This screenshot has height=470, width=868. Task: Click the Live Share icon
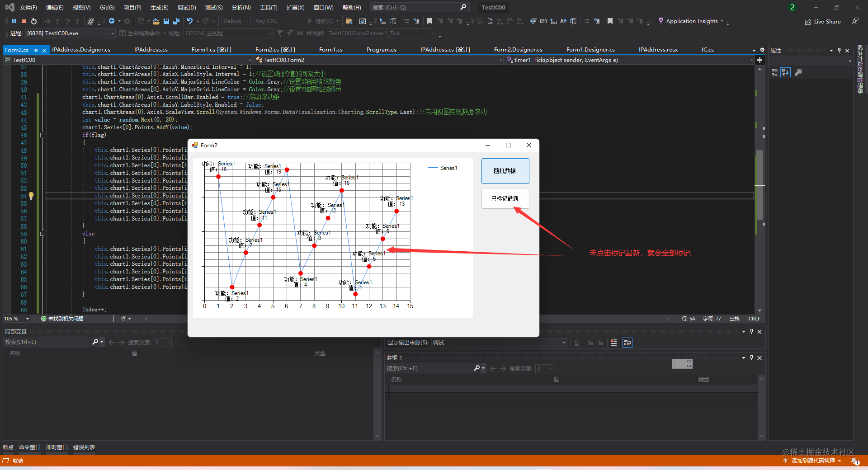(x=808, y=22)
